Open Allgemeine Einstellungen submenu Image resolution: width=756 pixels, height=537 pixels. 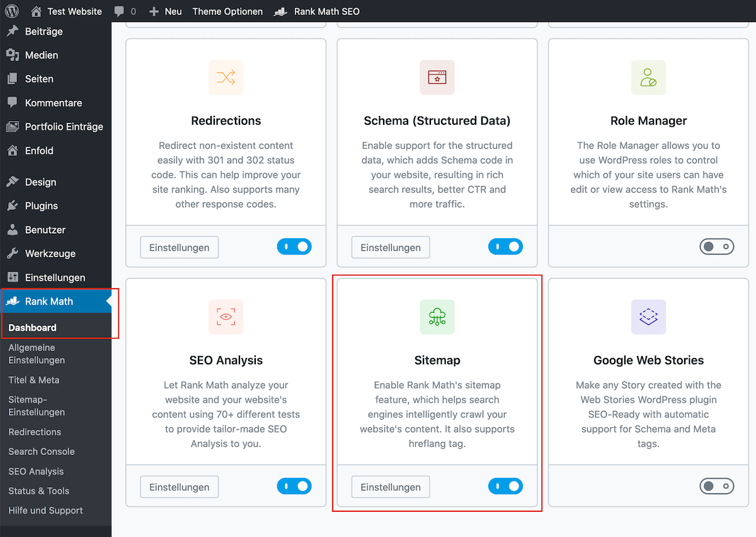(37, 354)
